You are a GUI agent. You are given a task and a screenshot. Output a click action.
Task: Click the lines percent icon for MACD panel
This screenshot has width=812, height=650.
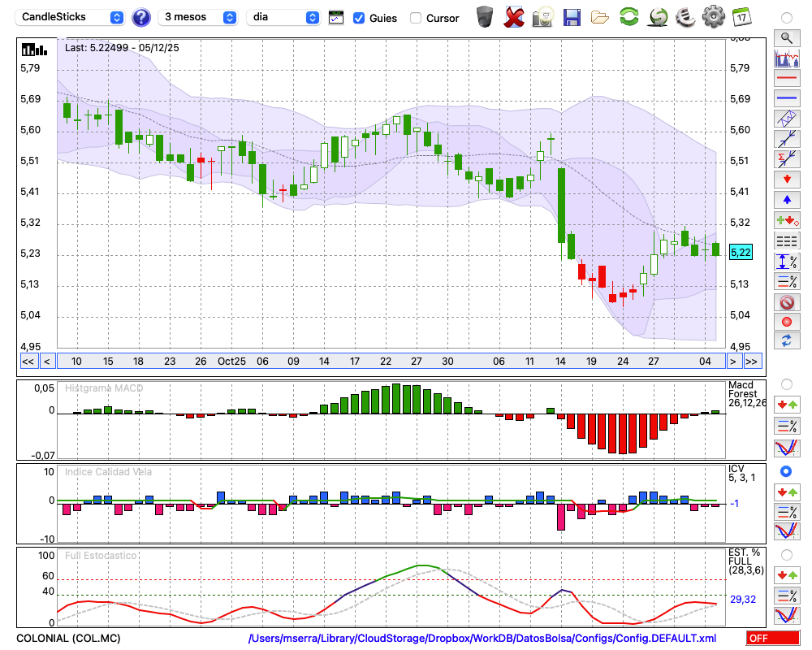(787, 426)
